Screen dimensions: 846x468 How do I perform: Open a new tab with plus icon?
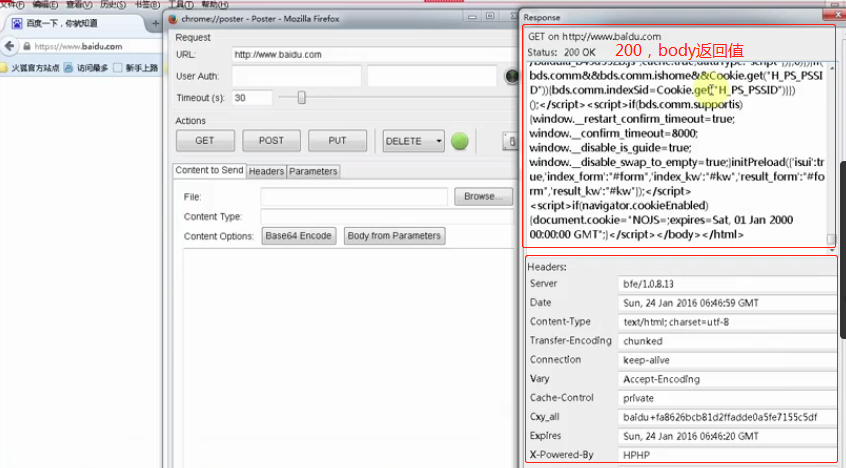(x=155, y=23)
